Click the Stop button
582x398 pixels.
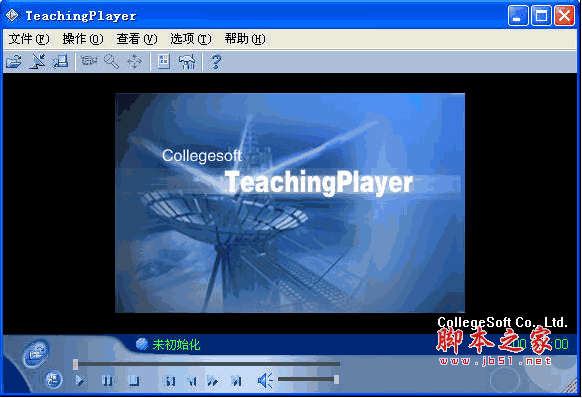point(134,381)
